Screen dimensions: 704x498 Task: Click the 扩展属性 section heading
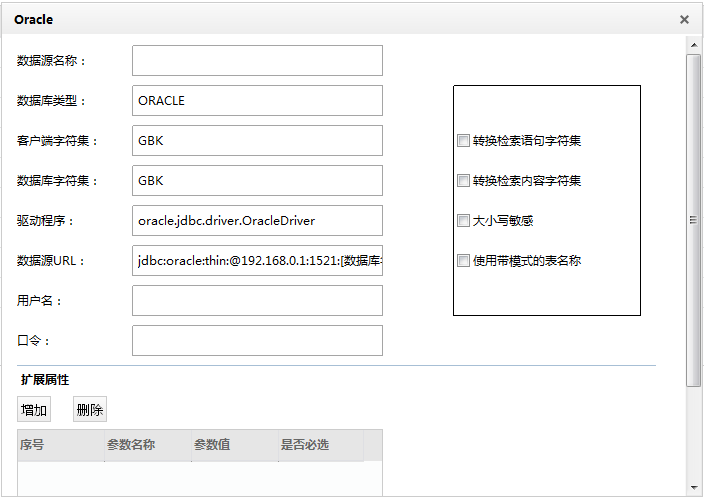(x=45, y=380)
